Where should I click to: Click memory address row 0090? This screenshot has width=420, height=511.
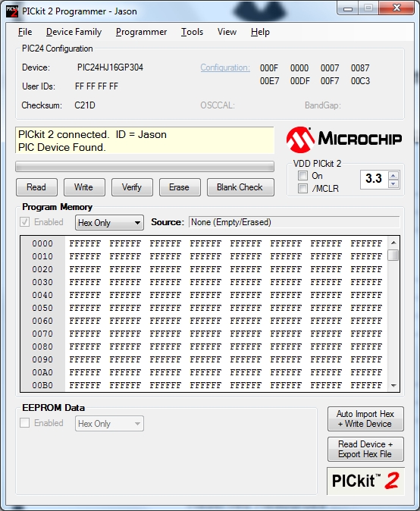click(42, 359)
